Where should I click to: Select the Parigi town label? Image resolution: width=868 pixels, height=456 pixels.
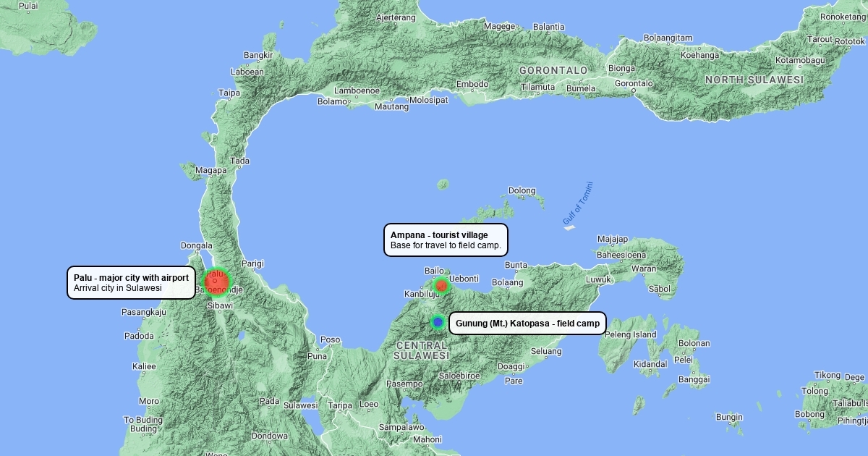click(252, 263)
